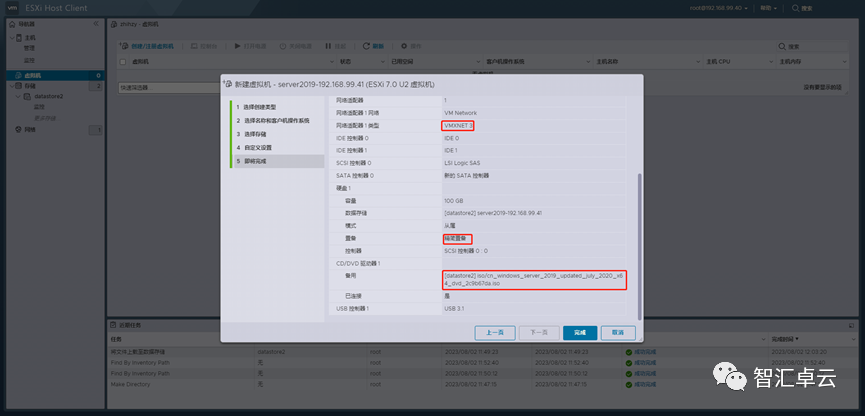Click the console (控制台) monitor icon
865x416 pixels.
[194, 46]
